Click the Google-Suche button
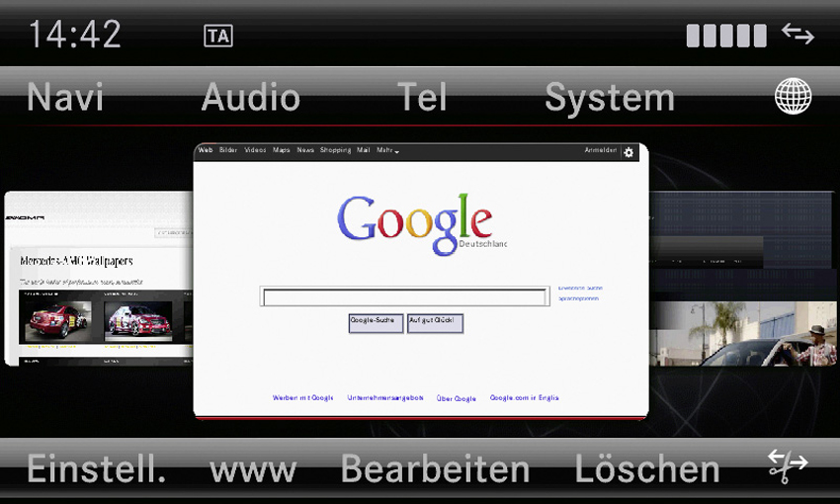This screenshot has height=504, width=840. click(376, 323)
